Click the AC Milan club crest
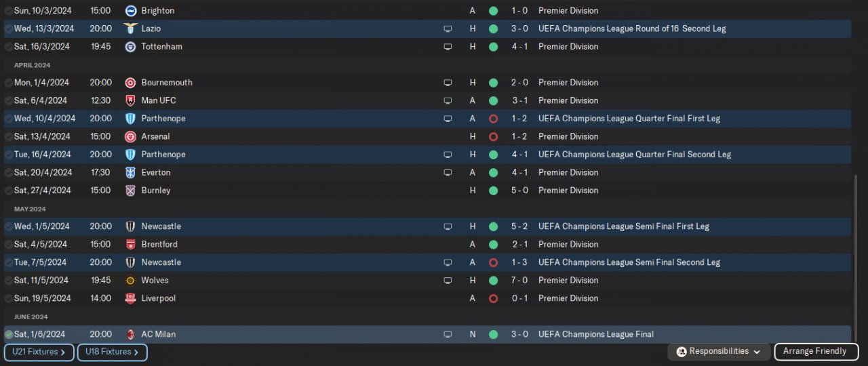The height and width of the screenshot is (366, 868). coord(131,334)
